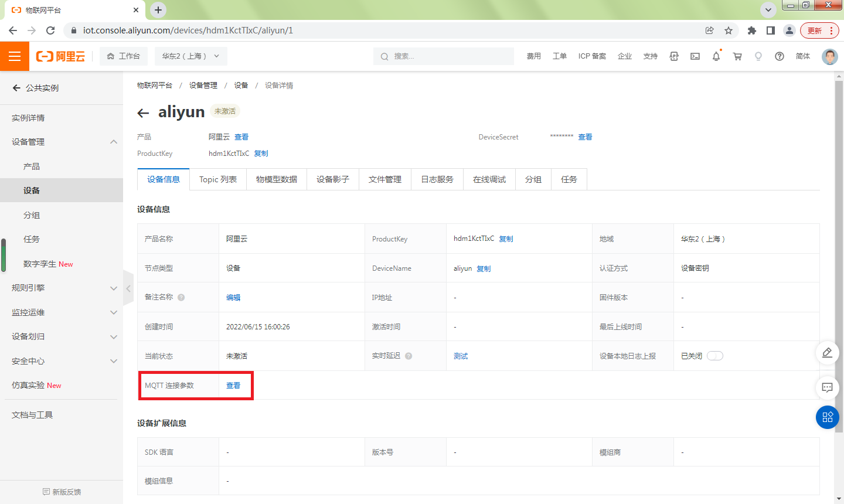
Task: Show help tooltip for 实时延迟
Action: pos(409,356)
